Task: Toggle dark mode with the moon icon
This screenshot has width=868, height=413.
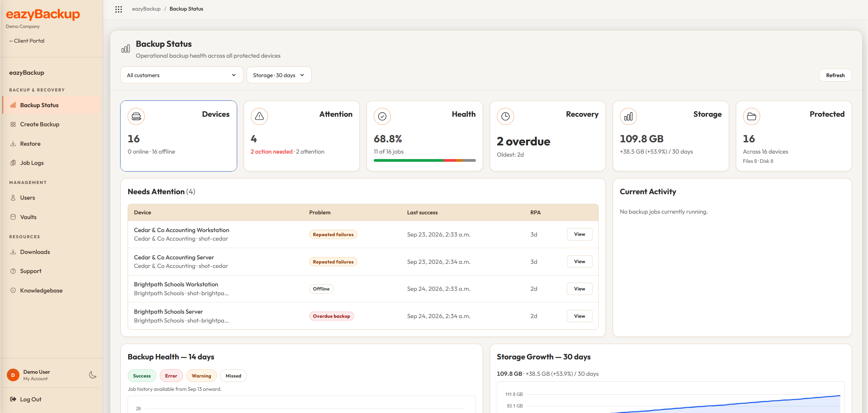Action: pos(93,375)
